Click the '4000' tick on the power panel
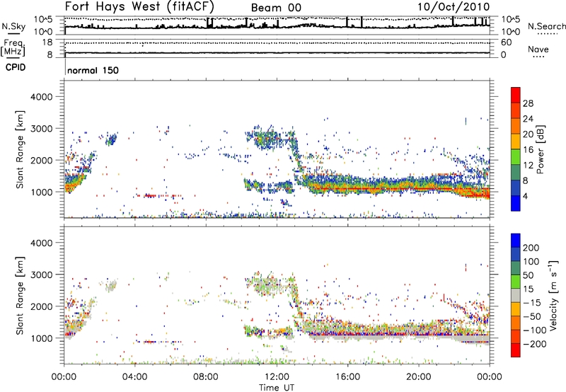 tap(42, 97)
